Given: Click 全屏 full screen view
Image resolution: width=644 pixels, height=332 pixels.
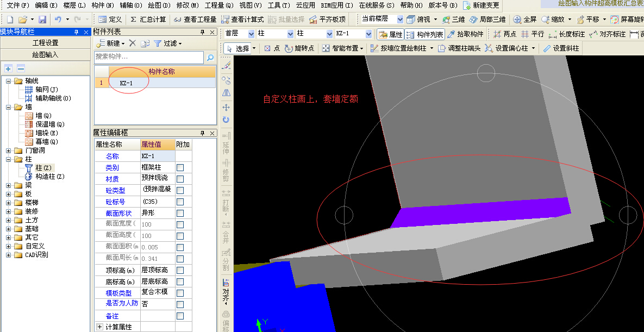Looking at the screenshot, I should (525, 20).
